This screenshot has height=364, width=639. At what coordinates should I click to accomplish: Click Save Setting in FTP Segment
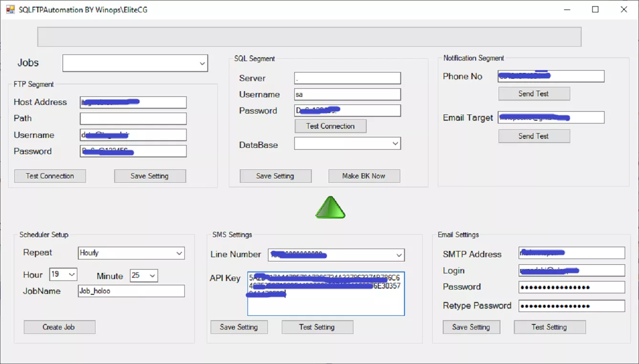pos(150,176)
